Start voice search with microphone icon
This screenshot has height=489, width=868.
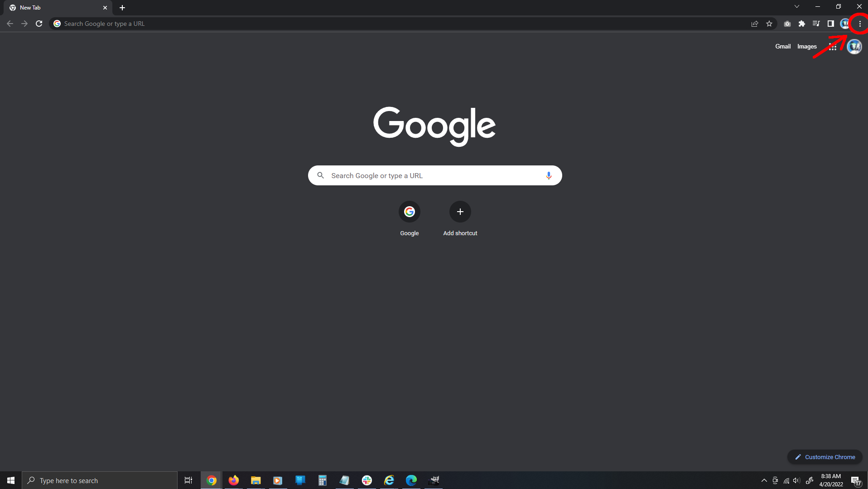(548, 175)
